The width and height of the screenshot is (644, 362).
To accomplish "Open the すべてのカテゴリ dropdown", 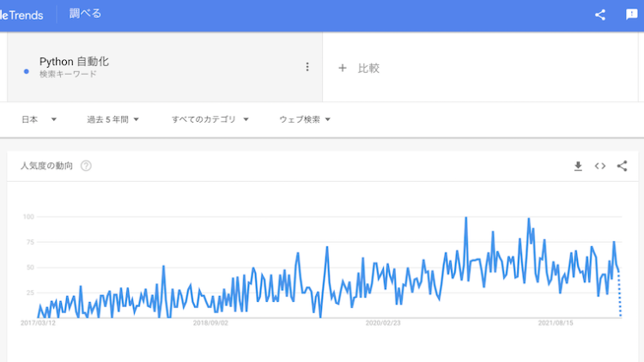I will coord(210,119).
